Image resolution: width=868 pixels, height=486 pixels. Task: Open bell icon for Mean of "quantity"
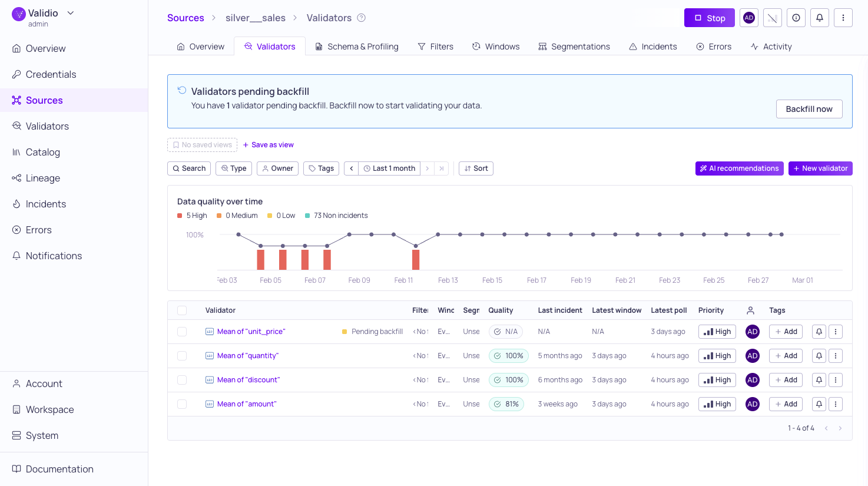click(819, 356)
